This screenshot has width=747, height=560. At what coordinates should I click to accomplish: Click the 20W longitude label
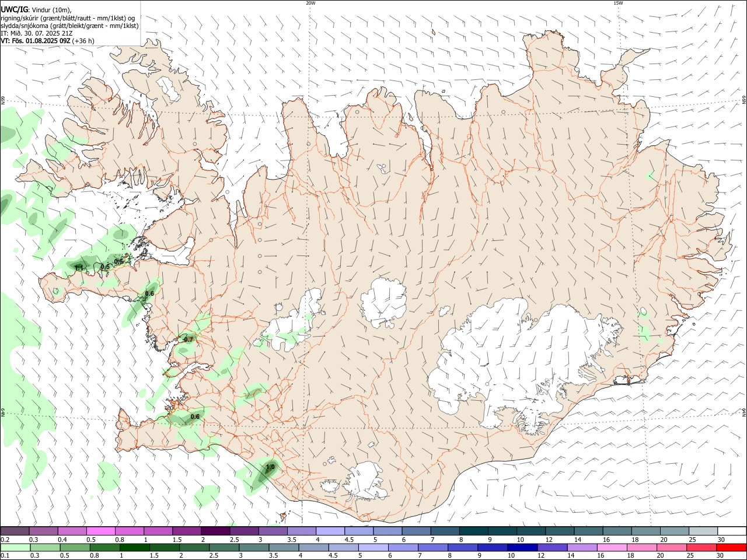click(x=310, y=3)
